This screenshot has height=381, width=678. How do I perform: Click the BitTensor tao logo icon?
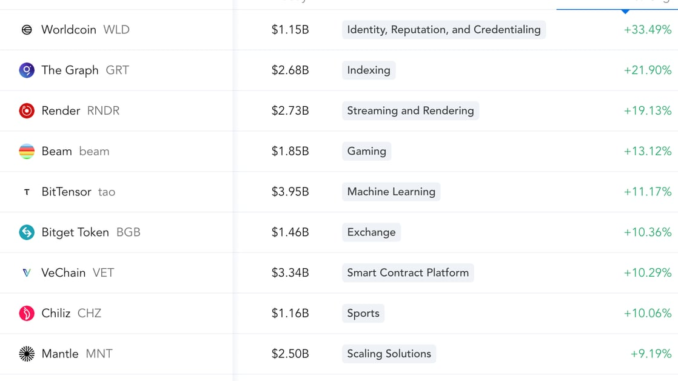click(x=27, y=192)
